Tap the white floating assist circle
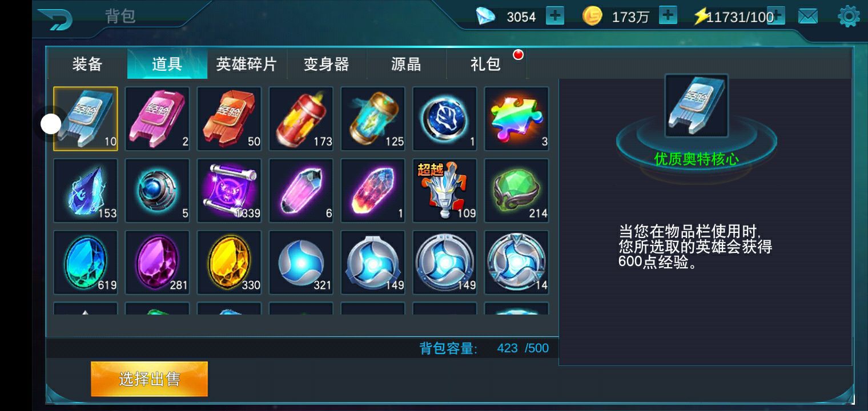 51,124
